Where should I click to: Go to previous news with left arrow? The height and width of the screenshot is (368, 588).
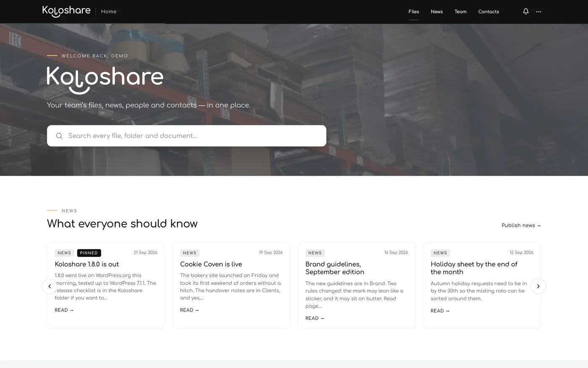point(50,286)
